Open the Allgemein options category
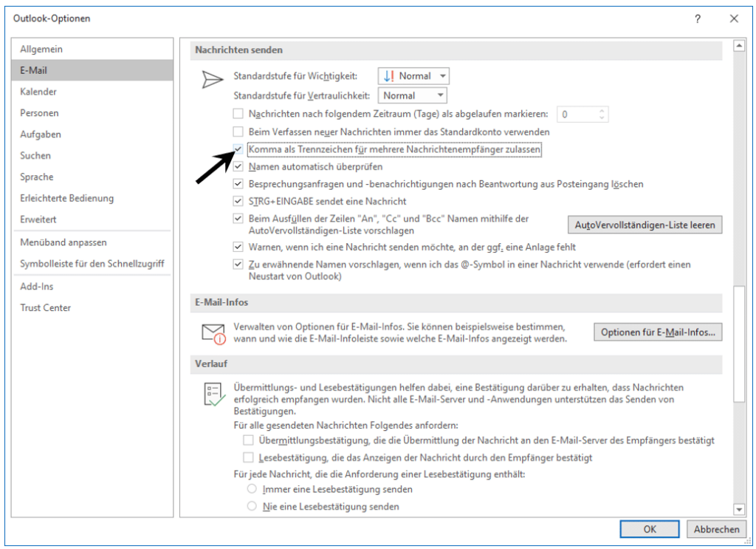 tap(92, 50)
